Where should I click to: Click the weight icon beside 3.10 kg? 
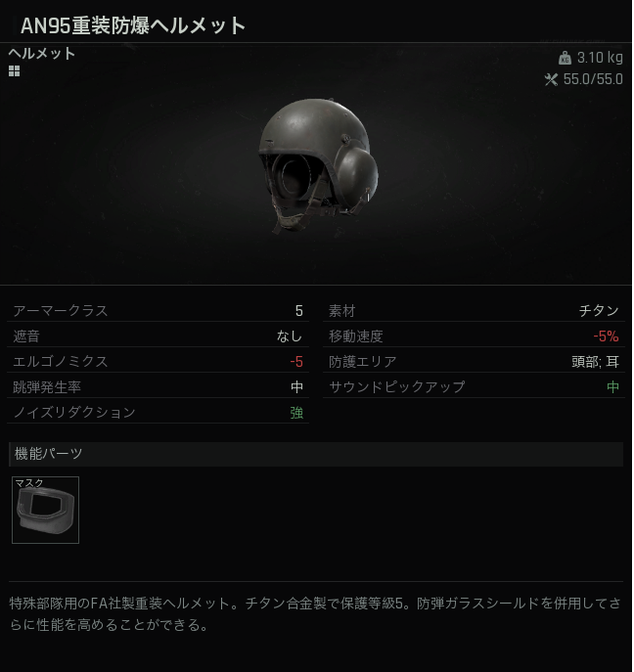(x=566, y=58)
